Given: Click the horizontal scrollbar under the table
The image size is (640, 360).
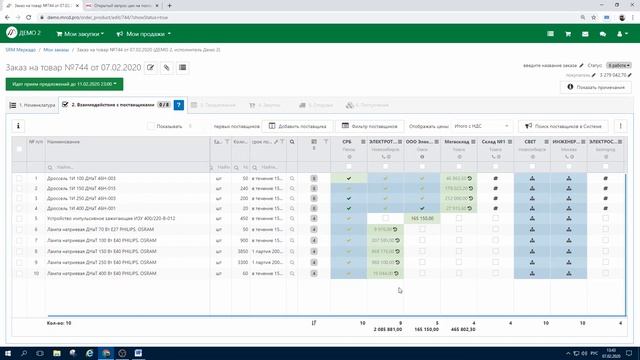Looking at the screenshot, I should tap(336, 316).
